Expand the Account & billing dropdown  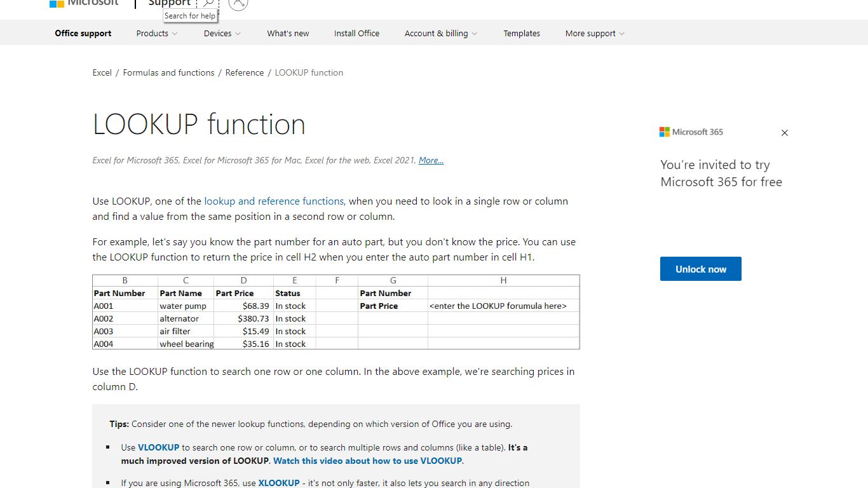440,33
